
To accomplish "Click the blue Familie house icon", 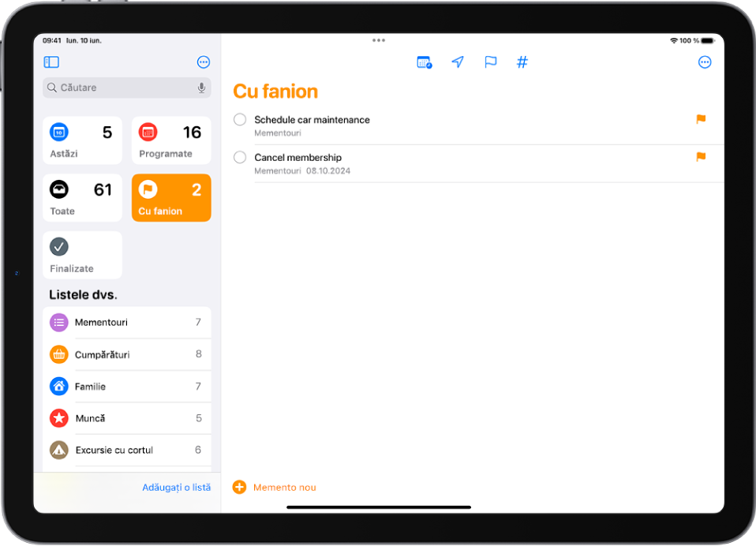I will coord(59,387).
